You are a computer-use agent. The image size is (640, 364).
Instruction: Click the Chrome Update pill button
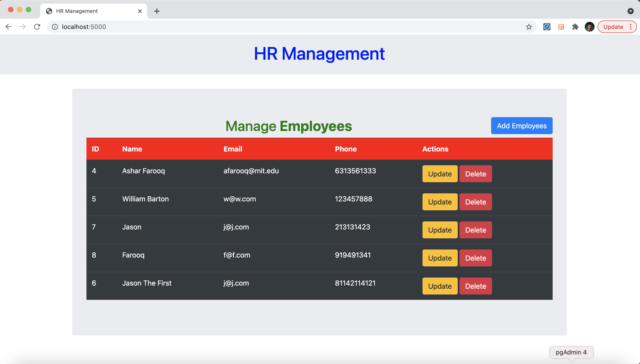(x=613, y=27)
